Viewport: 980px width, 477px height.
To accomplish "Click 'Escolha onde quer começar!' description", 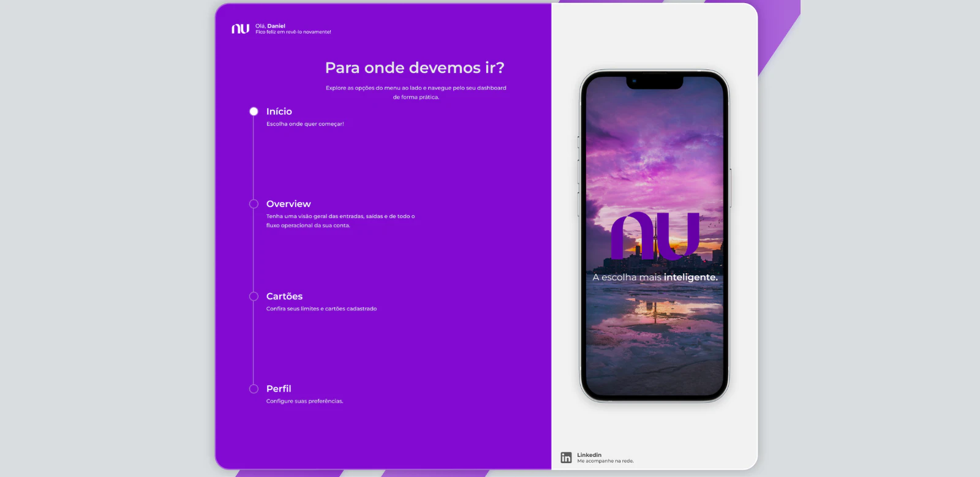I will (x=305, y=124).
